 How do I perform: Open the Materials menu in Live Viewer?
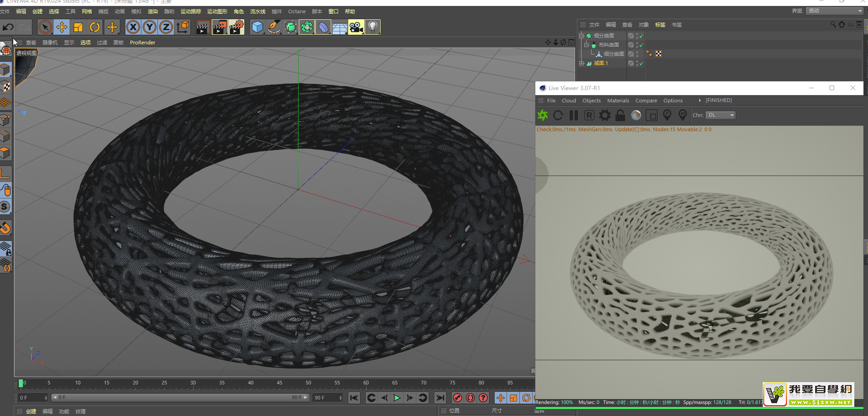618,101
